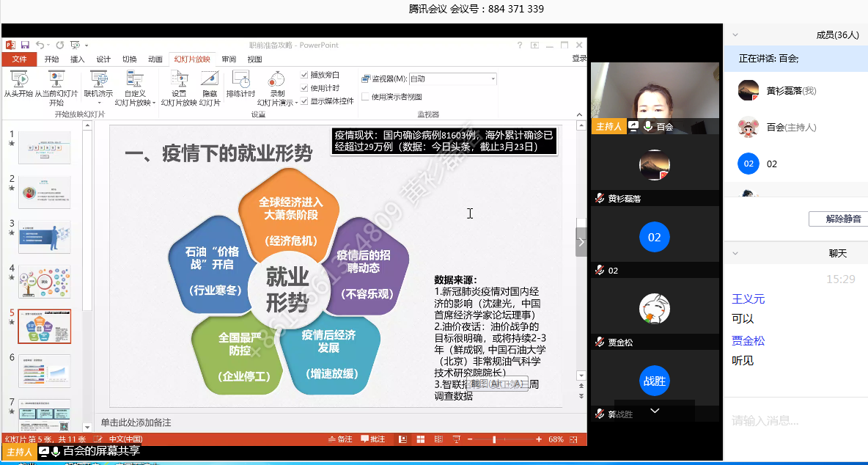Image resolution: width=868 pixels, height=465 pixels.
Task: Switch to the 视图 ribbon tab
Action: (254, 59)
